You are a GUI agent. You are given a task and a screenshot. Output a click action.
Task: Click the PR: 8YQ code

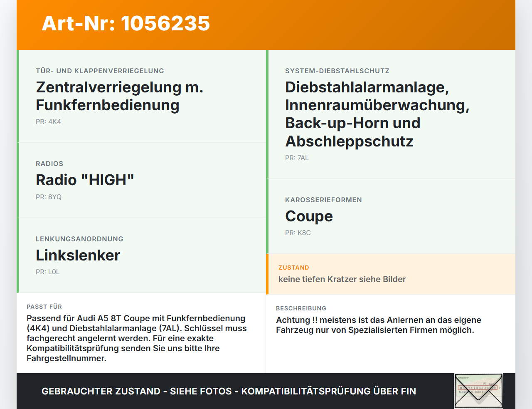tap(49, 197)
